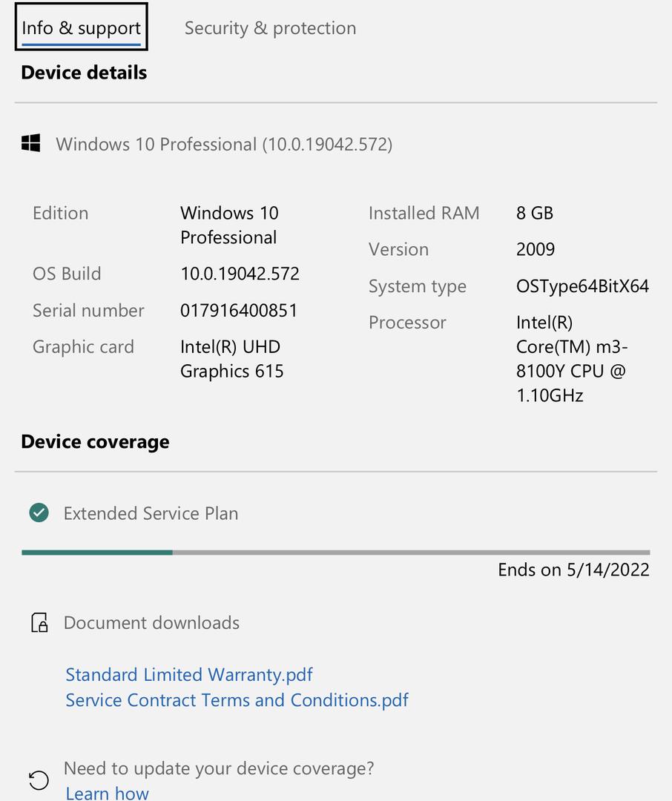Click the Document downloads lock icon
The width and height of the screenshot is (672, 801).
[39, 623]
